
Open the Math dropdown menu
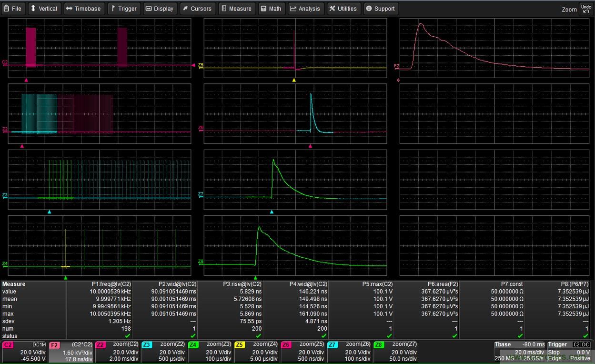pos(271,9)
